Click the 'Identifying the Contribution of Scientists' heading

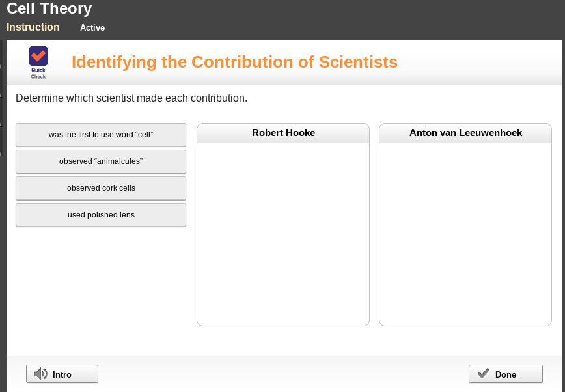pos(234,62)
